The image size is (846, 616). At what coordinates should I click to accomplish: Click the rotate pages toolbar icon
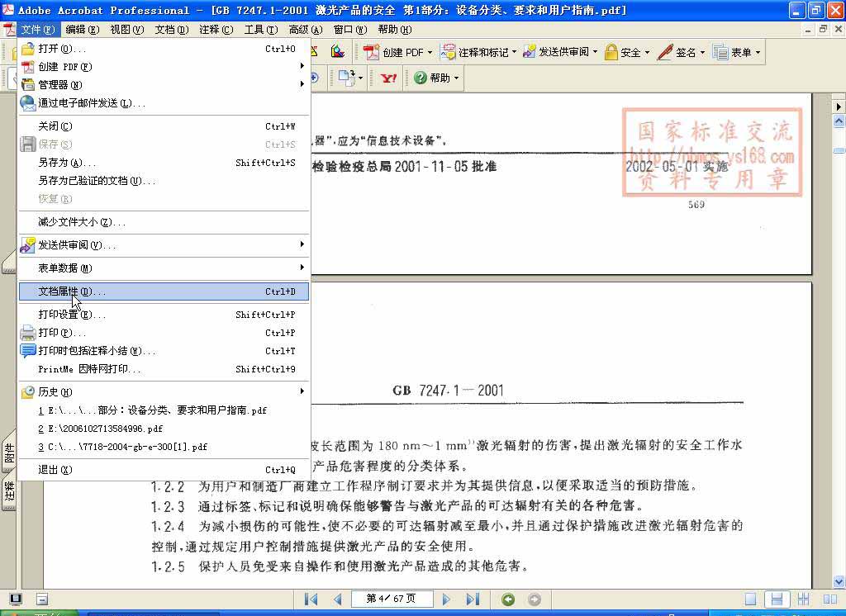click(350, 78)
